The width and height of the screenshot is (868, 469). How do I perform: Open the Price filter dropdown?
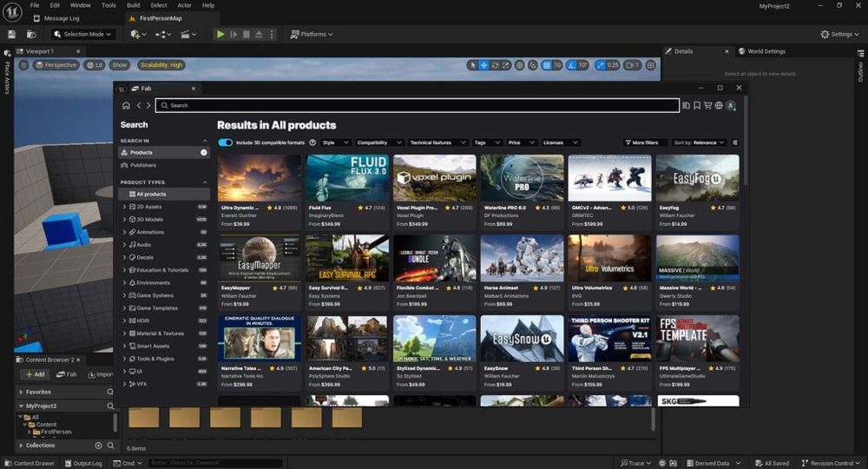(x=522, y=142)
